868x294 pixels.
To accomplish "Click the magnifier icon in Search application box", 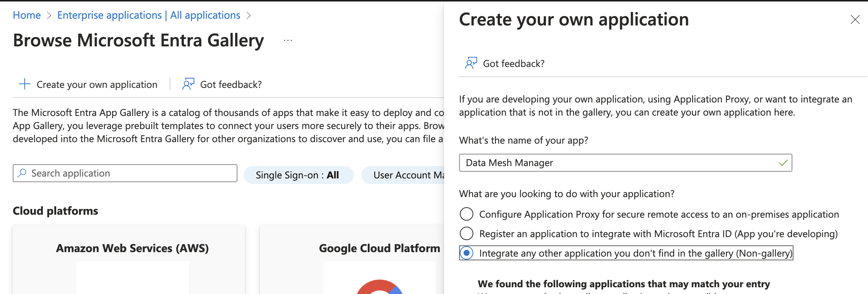I will click(x=22, y=173).
